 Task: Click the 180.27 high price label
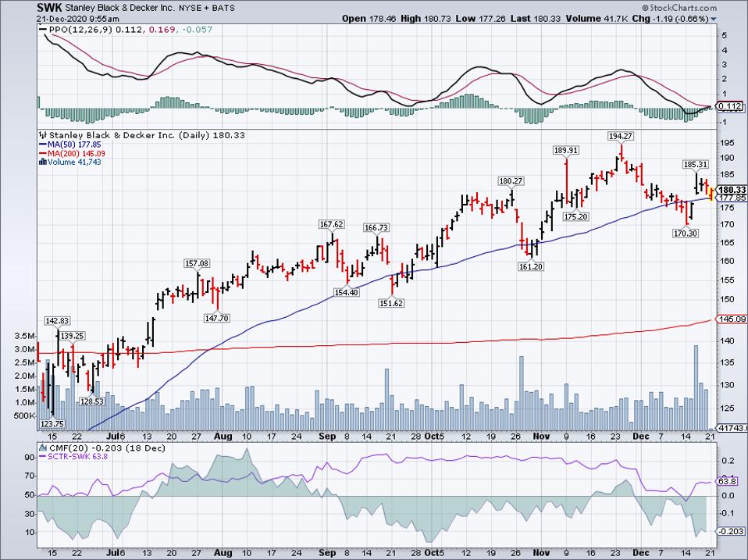tap(511, 181)
